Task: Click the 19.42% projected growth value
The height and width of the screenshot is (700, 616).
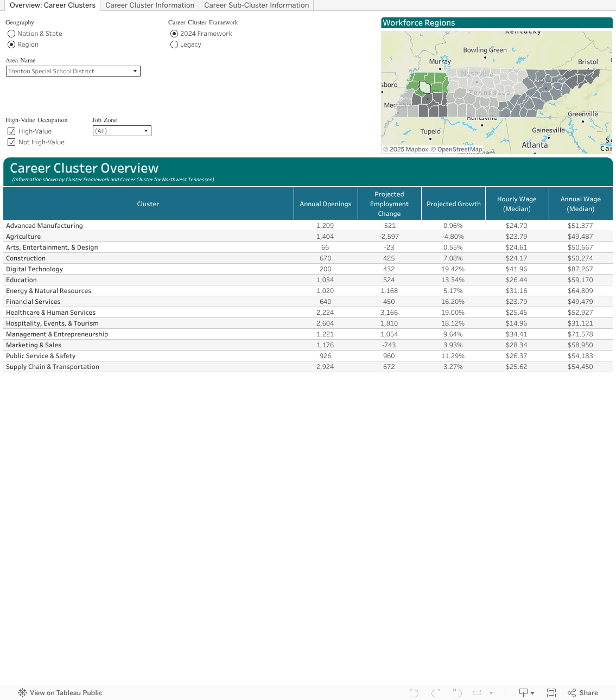Action: click(453, 269)
